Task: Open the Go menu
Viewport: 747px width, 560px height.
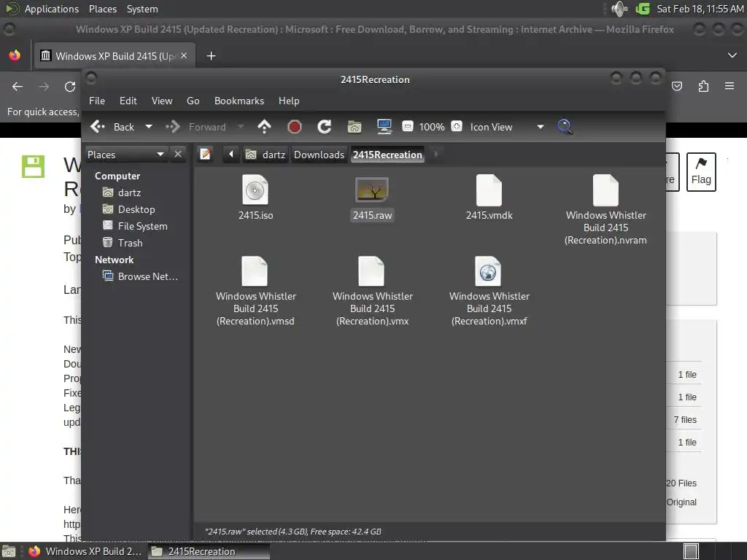Action: pos(193,101)
